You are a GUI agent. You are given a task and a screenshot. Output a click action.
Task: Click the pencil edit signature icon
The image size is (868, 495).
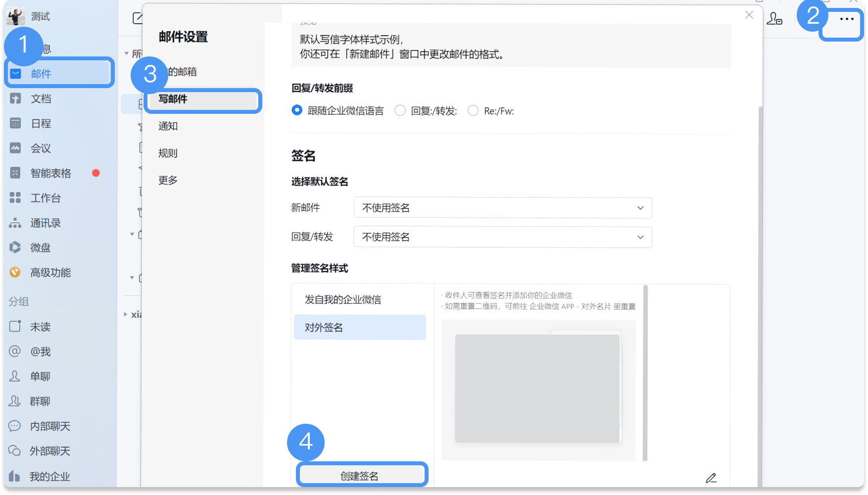click(711, 478)
